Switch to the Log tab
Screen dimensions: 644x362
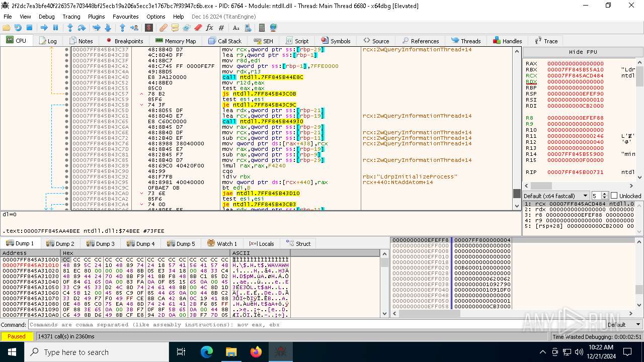coord(47,41)
